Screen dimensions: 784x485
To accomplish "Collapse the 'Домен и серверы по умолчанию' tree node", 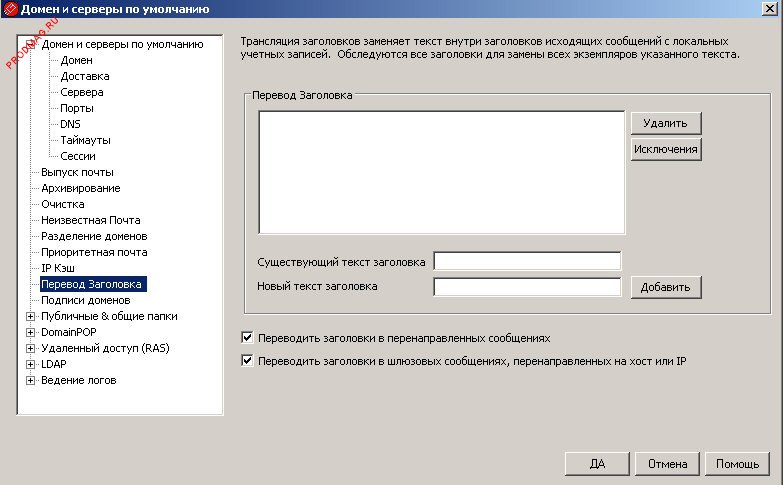I will click(30, 45).
